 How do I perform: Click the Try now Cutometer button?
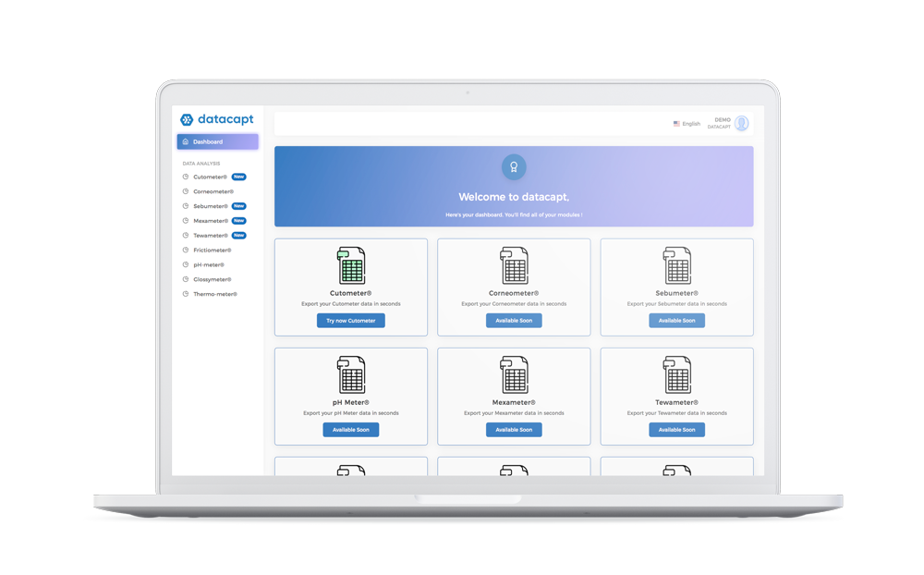point(351,321)
